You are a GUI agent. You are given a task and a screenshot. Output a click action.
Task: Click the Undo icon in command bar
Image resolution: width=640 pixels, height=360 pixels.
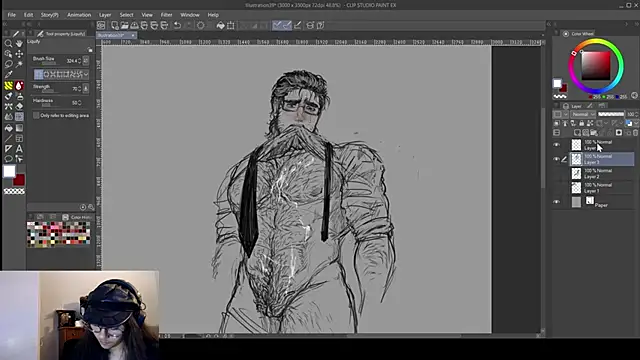coord(177,25)
